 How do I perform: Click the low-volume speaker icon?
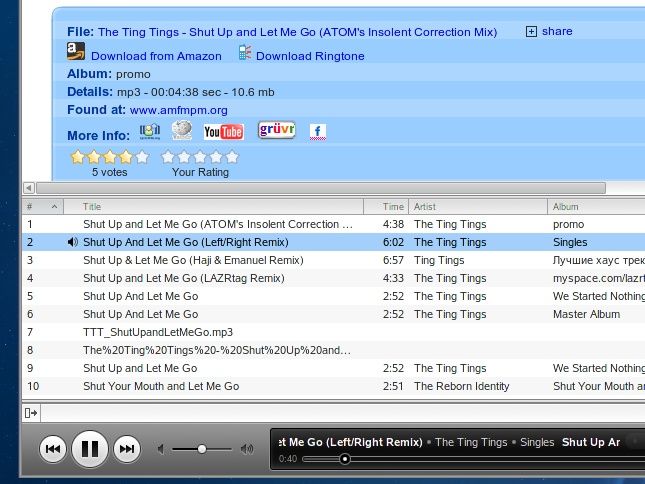[161, 449]
